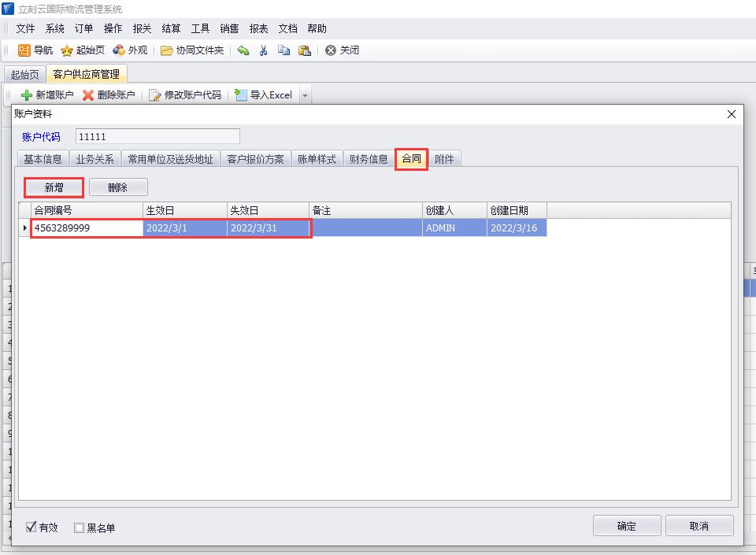Enable the 黑名单 blacklist checkbox
756x555 pixels.
[x=79, y=527]
